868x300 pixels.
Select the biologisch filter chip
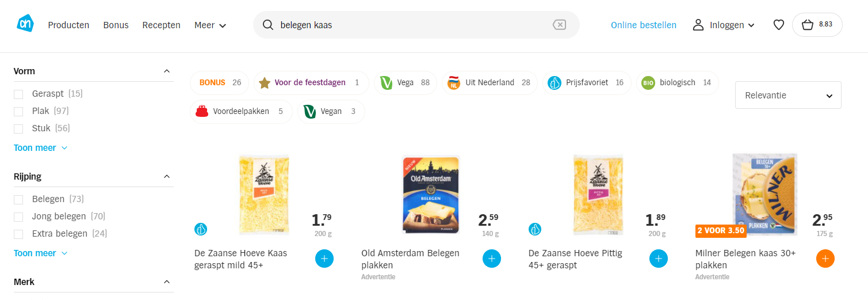pos(677,82)
